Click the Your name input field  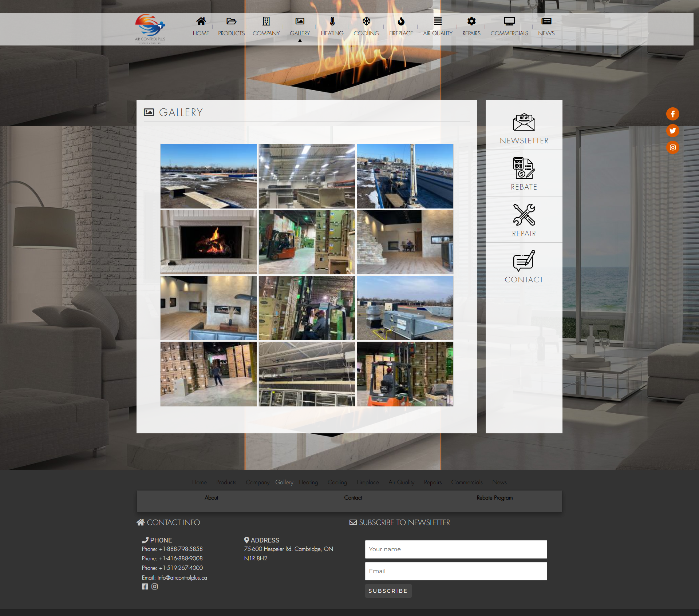[456, 549]
